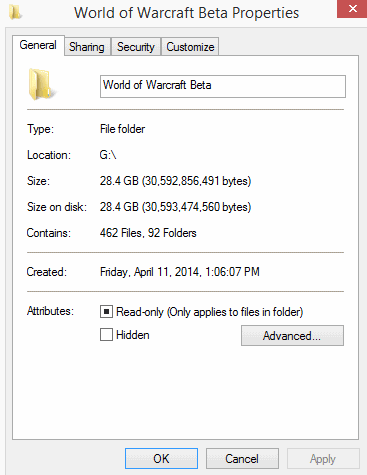Viewport: 367px width, 475px height.
Task: Click the 'Type:' label
Action: [40, 129]
